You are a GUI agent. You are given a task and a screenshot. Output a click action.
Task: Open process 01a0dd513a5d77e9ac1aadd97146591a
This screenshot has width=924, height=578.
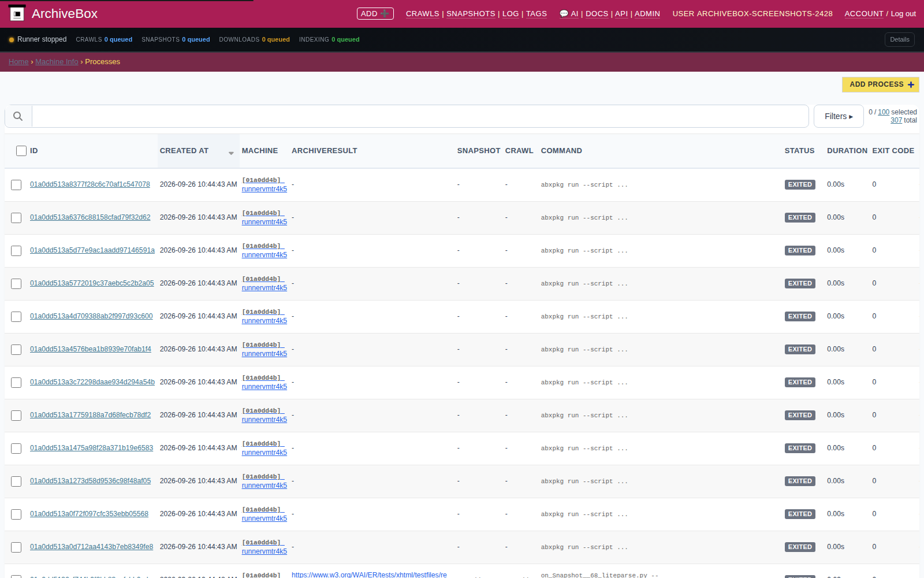click(92, 250)
